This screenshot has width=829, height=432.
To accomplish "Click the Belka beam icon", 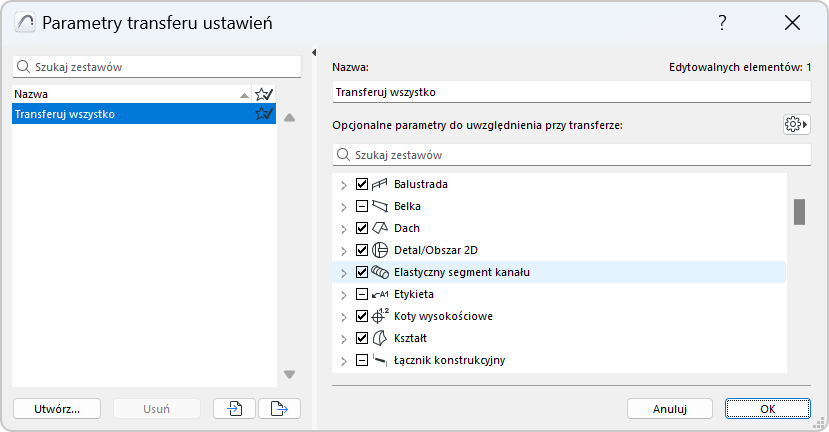I will [x=380, y=206].
